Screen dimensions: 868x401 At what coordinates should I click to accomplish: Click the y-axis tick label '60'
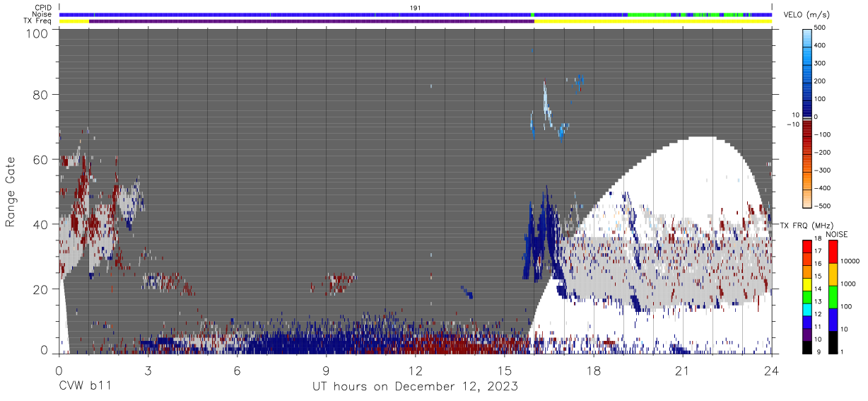(x=40, y=160)
